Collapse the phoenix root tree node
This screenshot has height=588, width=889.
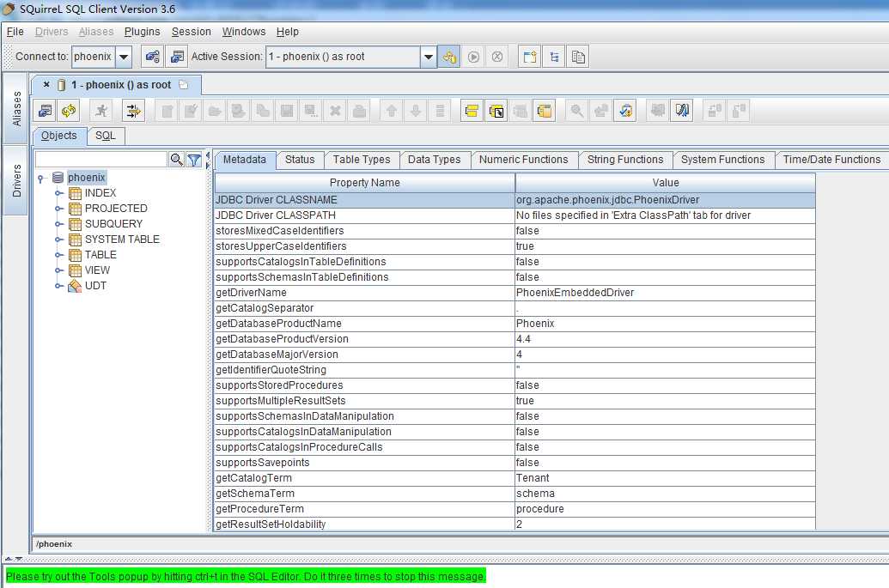[x=41, y=179]
